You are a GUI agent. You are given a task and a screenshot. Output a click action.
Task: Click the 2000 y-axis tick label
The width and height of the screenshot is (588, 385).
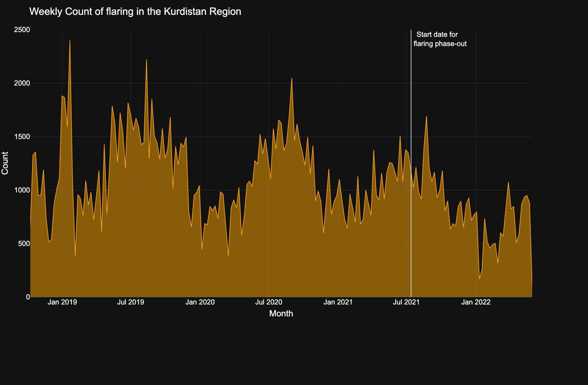tap(22, 83)
